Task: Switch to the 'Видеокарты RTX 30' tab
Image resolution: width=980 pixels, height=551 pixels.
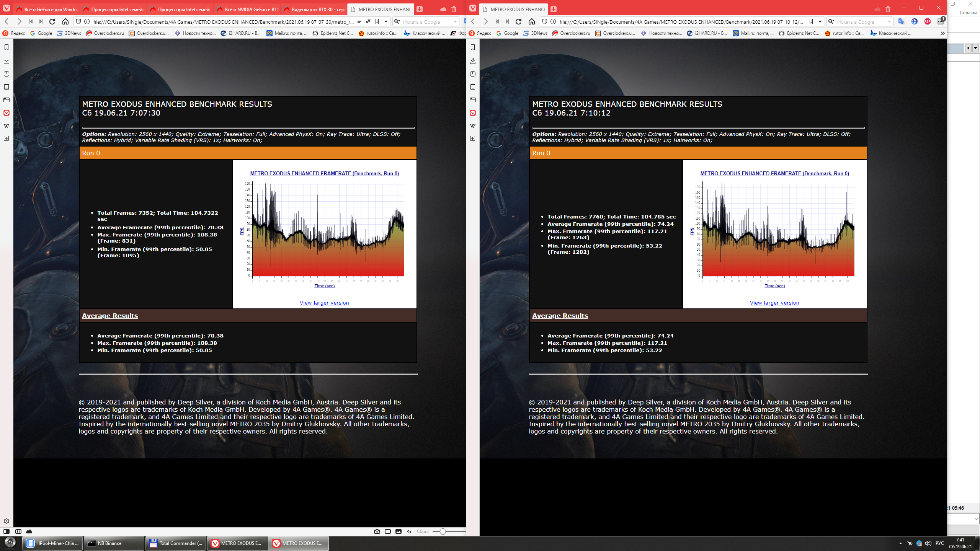Action: (314, 9)
